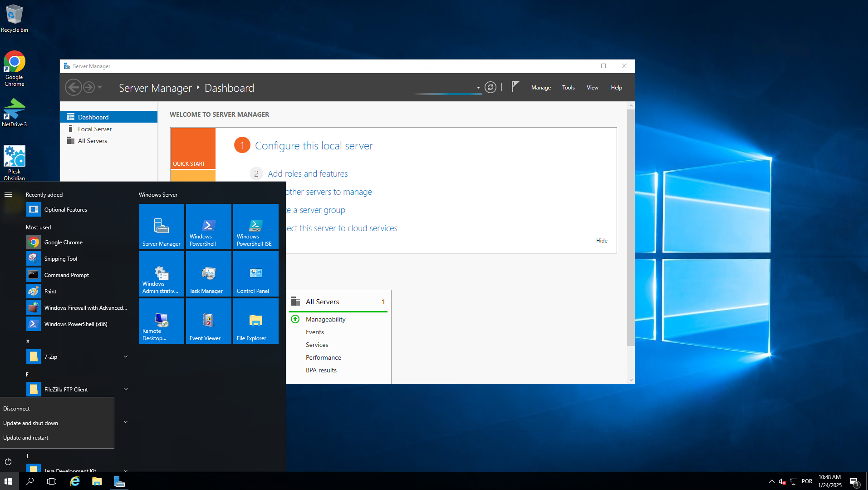
Task: Launch the Task Manager tile
Action: click(x=209, y=274)
